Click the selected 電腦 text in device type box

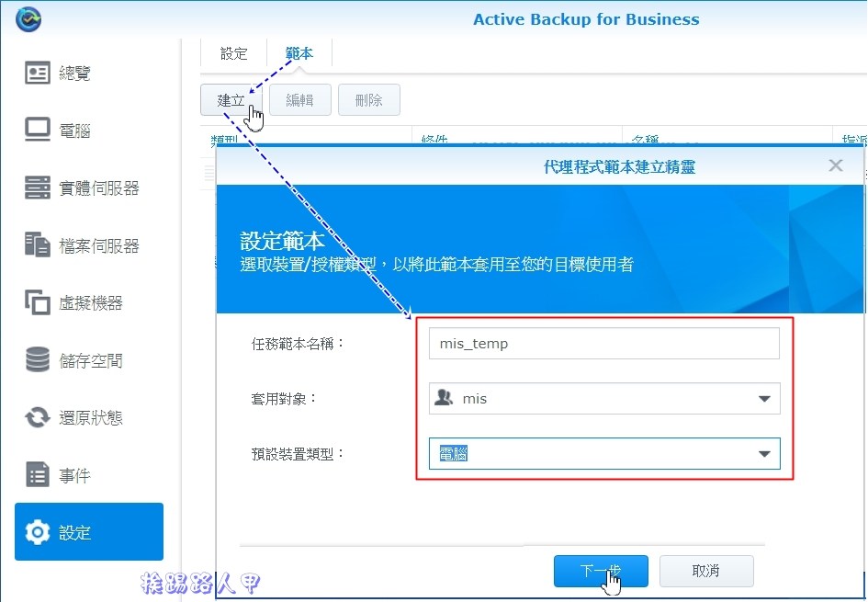(454, 454)
